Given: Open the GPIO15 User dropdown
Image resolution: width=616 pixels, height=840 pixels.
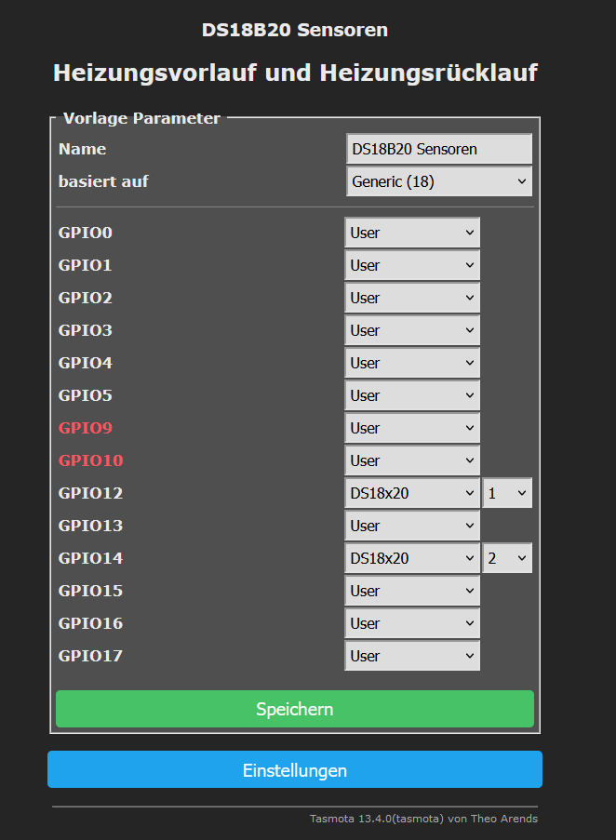Looking at the screenshot, I should pos(412,591).
